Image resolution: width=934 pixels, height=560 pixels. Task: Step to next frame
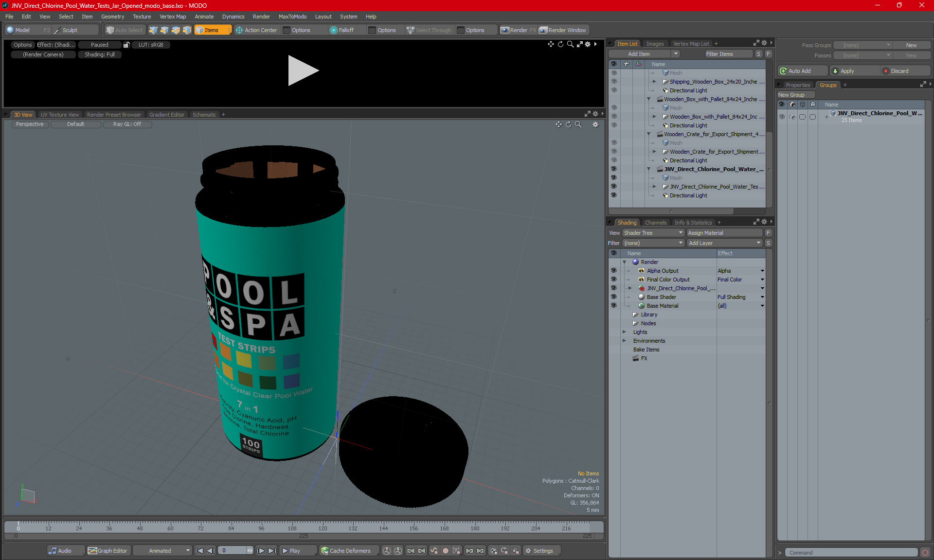(260, 551)
